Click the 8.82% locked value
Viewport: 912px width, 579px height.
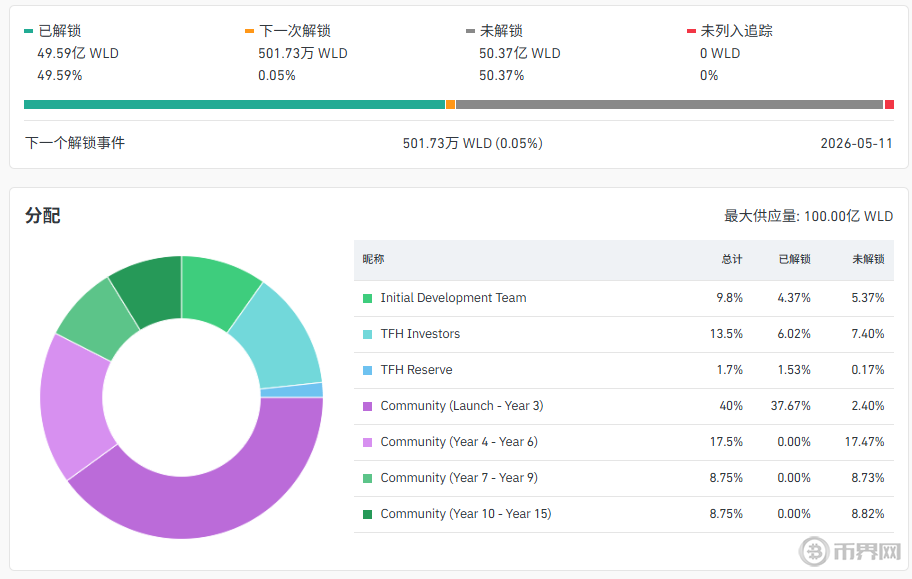click(868, 514)
